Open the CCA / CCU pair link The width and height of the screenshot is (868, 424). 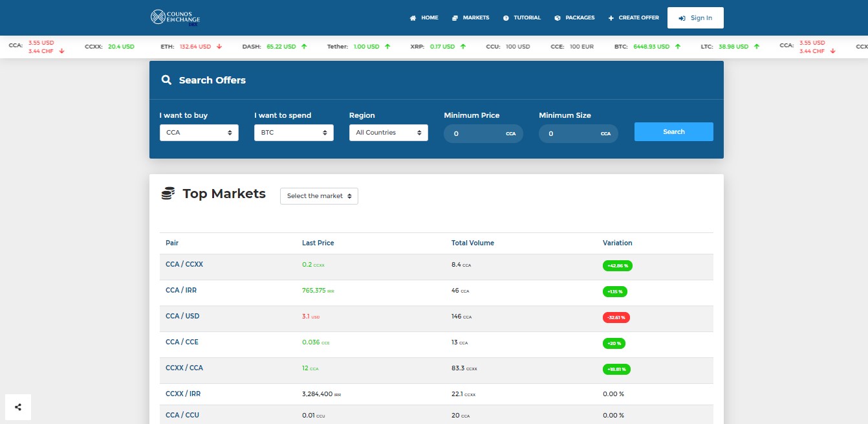[182, 415]
